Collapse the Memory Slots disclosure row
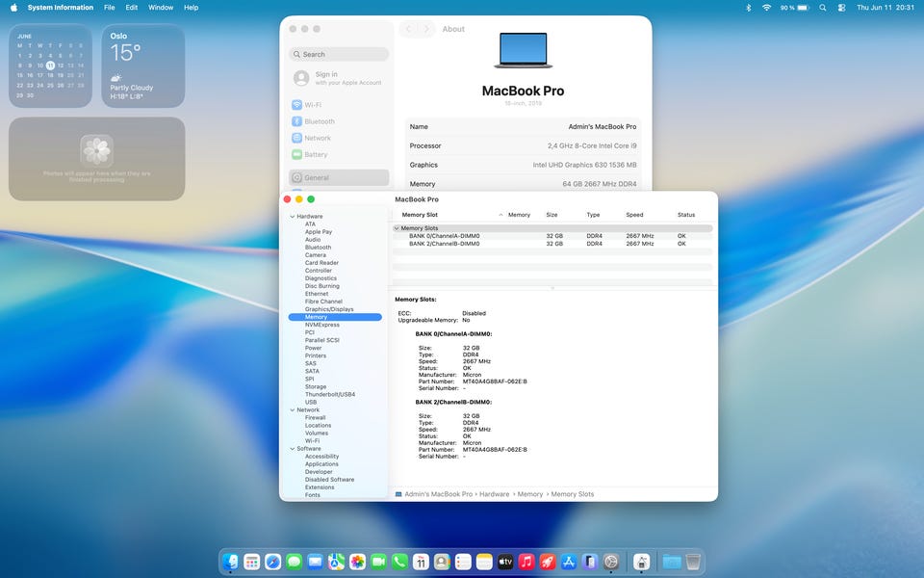Screen dimensions: 924x578 (x=397, y=228)
